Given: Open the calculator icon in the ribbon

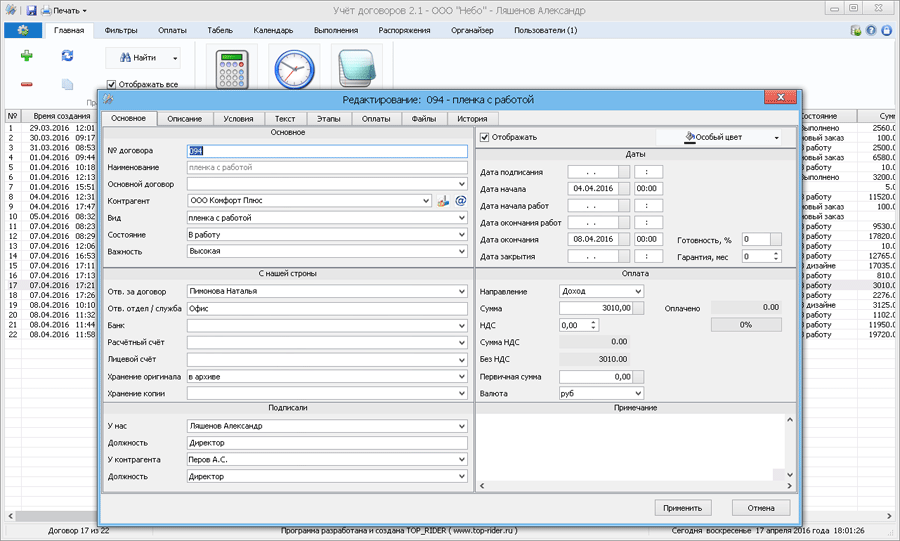Looking at the screenshot, I should [x=232, y=71].
